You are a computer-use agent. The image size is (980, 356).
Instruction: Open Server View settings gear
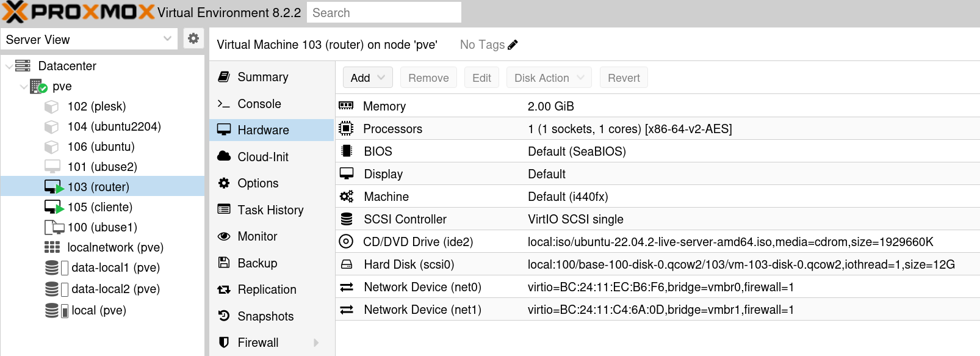pos(193,38)
